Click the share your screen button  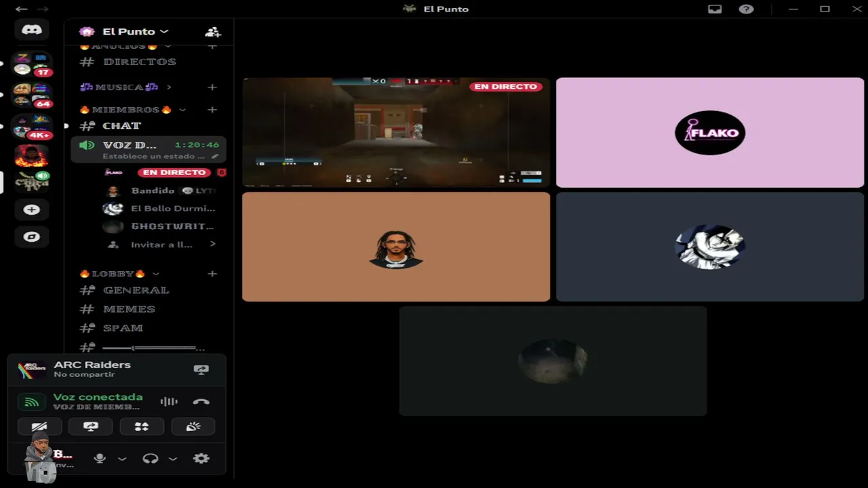click(x=91, y=426)
